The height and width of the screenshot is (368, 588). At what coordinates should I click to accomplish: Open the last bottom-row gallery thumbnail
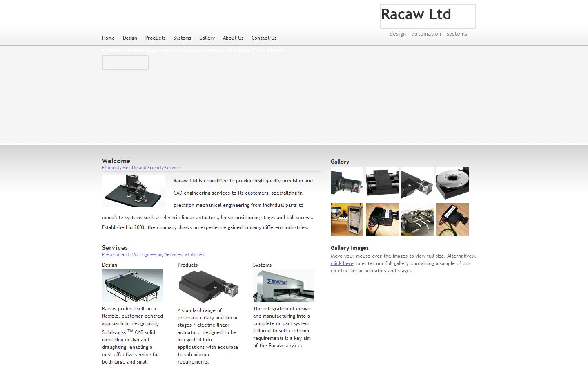[x=452, y=220]
